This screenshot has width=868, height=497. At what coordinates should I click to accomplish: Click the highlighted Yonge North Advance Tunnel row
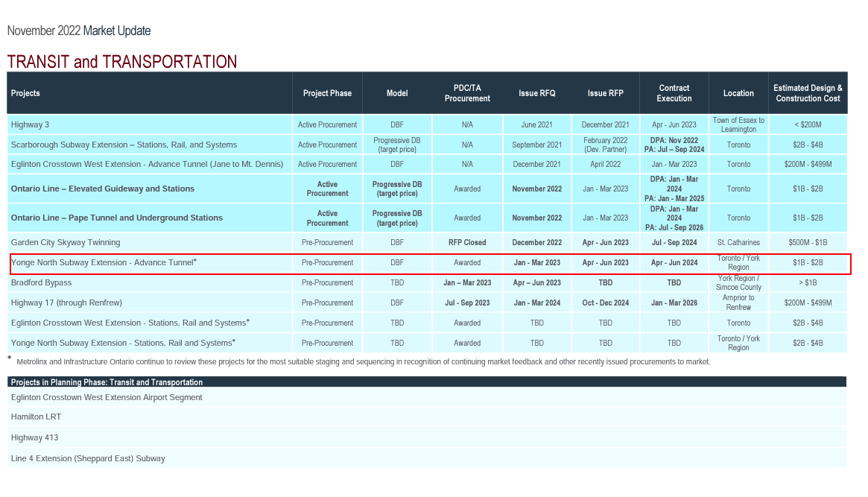pyautogui.click(x=430, y=264)
